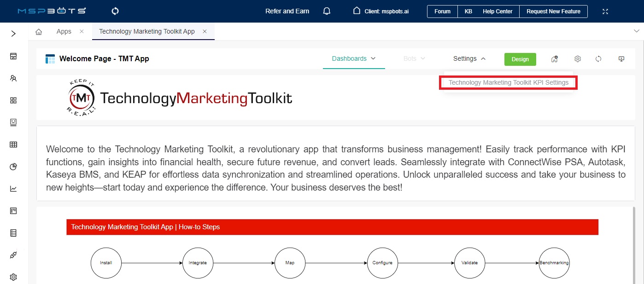The image size is (644, 284).
Task: Open the pie chart Reports icon in the sidebar
Action: [13, 166]
